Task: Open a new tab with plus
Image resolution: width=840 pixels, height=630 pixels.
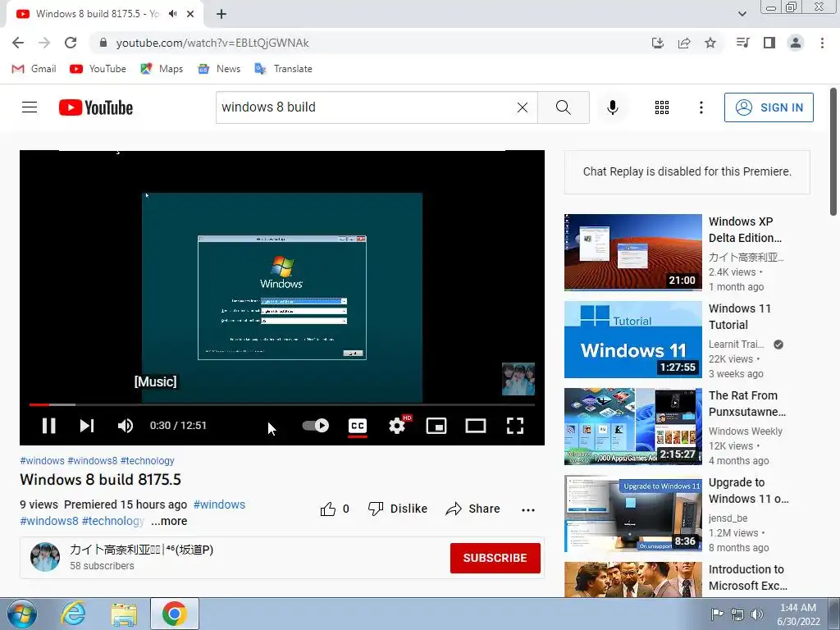Action: [x=221, y=14]
